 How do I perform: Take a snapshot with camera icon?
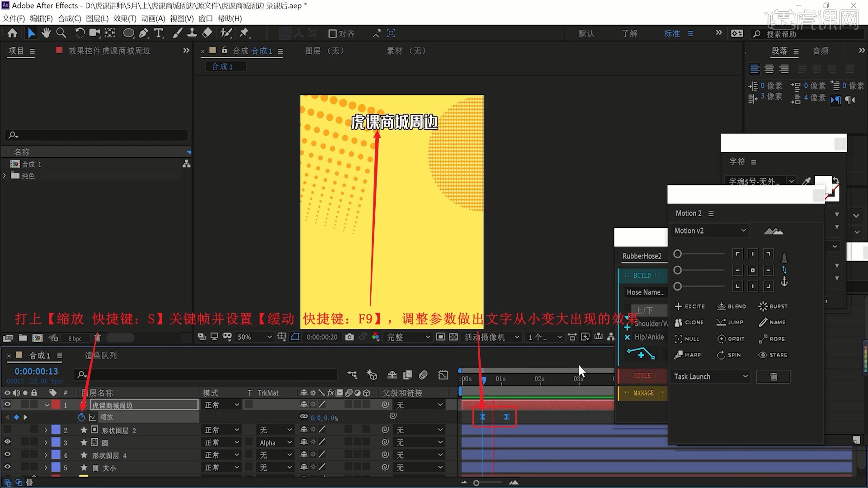[x=349, y=337]
